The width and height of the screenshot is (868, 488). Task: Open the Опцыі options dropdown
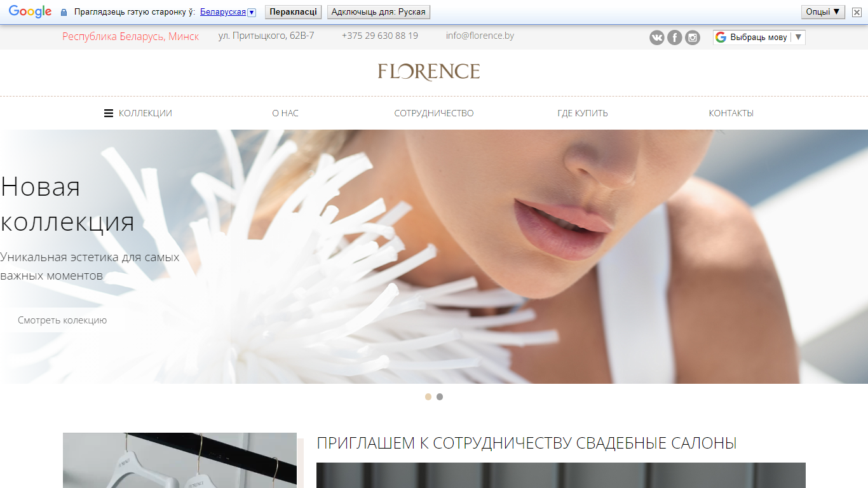point(823,11)
